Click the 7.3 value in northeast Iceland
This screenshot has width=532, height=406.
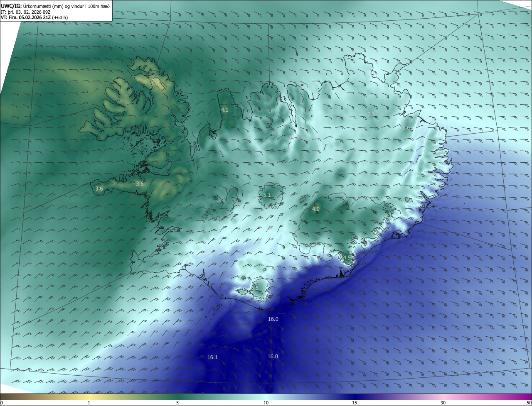371,114
